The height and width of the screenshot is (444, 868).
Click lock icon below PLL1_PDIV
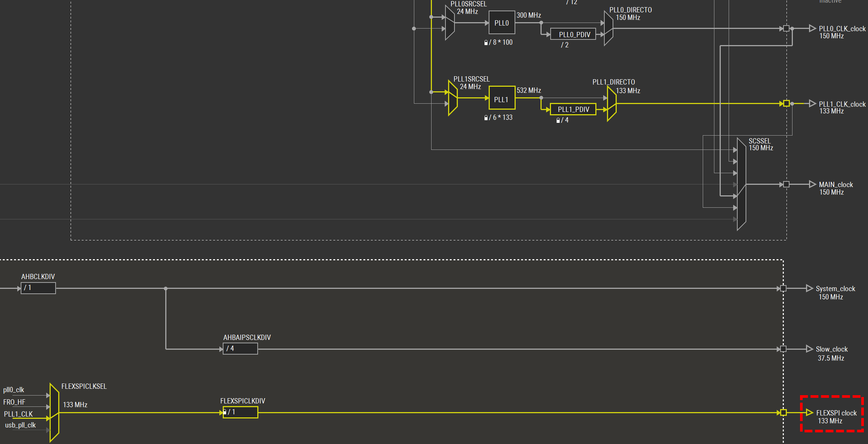click(x=558, y=120)
